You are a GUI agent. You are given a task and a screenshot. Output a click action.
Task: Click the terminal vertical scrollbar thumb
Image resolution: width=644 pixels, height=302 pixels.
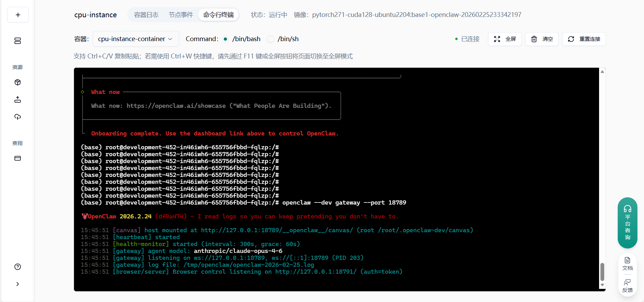click(602, 272)
